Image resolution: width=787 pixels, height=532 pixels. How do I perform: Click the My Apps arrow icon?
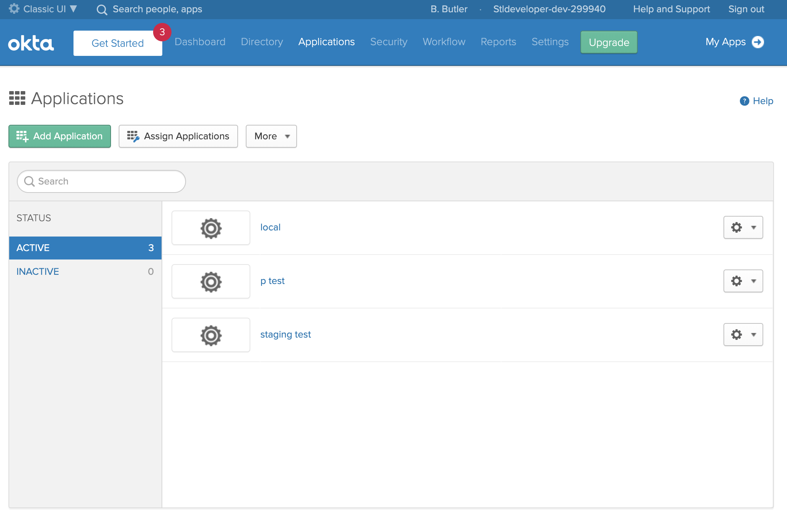(x=758, y=42)
